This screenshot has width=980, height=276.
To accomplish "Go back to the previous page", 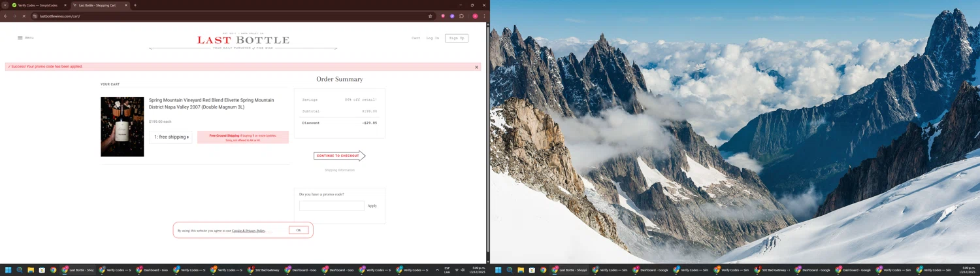I will [x=6, y=16].
